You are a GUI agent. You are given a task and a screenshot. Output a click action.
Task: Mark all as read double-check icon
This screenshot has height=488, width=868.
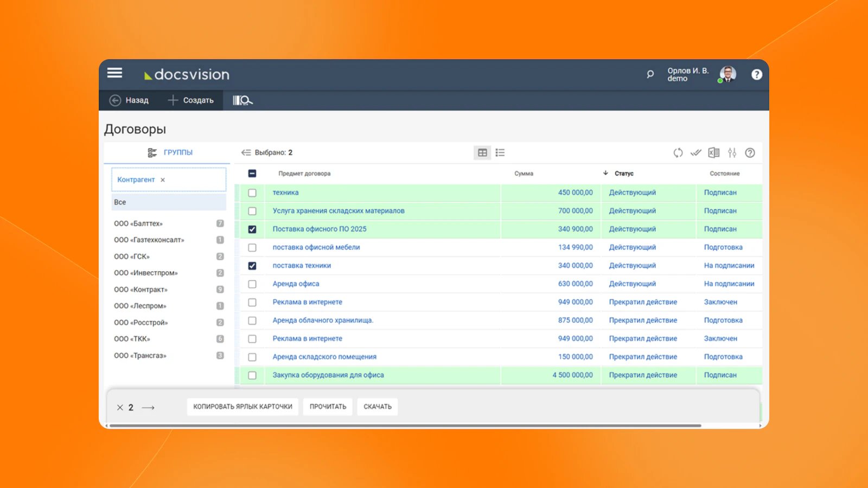click(696, 153)
